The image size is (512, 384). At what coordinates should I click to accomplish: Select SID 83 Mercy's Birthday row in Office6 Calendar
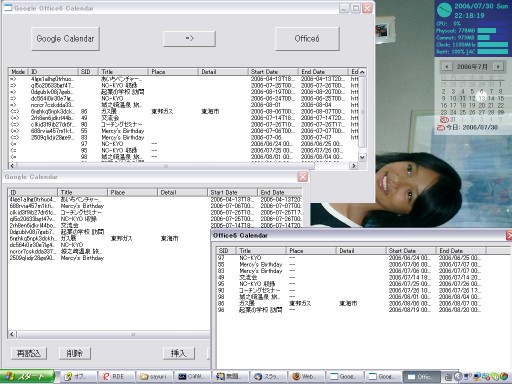pos(363,271)
